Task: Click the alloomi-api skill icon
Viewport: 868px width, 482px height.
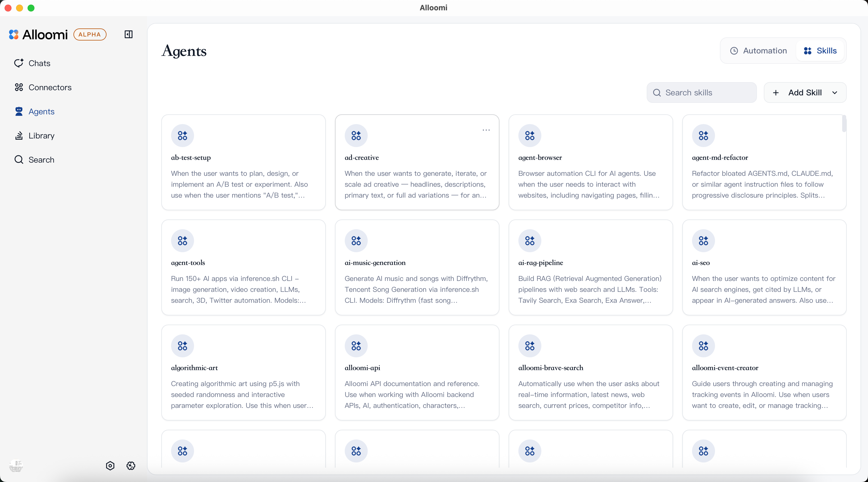Action: (356, 346)
